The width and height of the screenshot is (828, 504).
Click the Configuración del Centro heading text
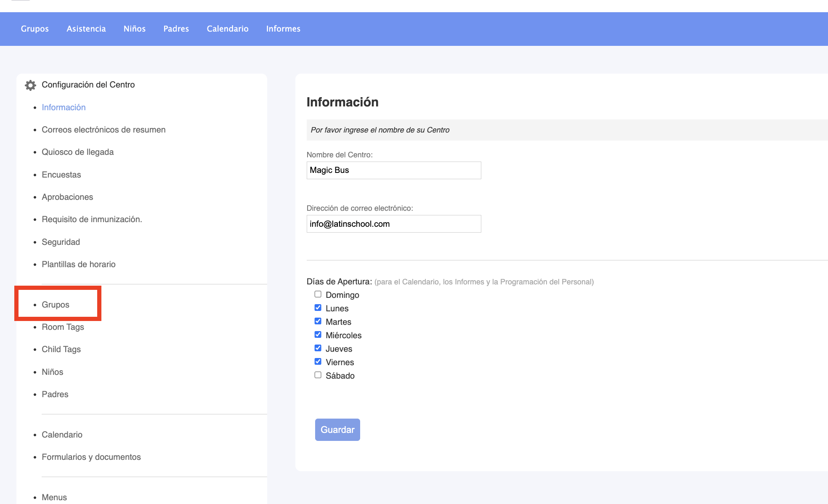pyautogui.click(x=88, y=85)
